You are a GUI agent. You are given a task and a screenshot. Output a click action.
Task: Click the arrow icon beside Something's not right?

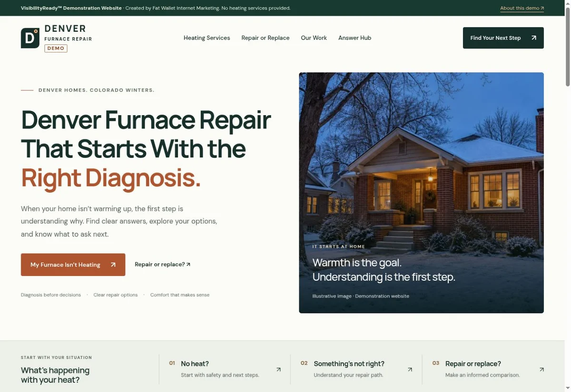pyautogui.click(x=410, y=369)
